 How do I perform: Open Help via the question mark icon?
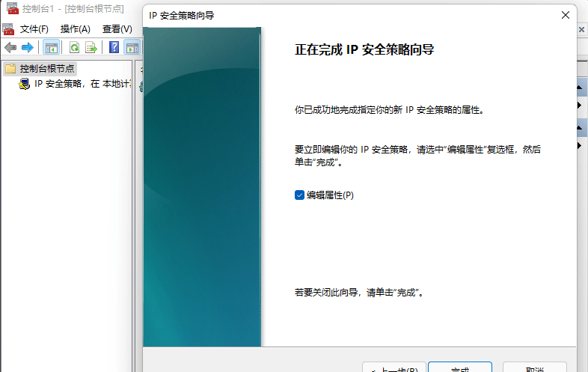coord(114,47)
